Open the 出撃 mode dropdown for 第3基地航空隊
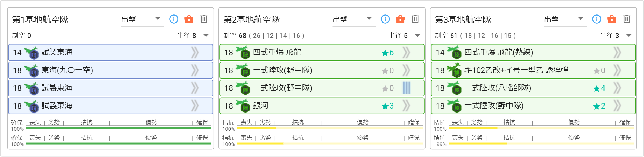Screen dimensions: 644x157 click(x=565, y=20)
